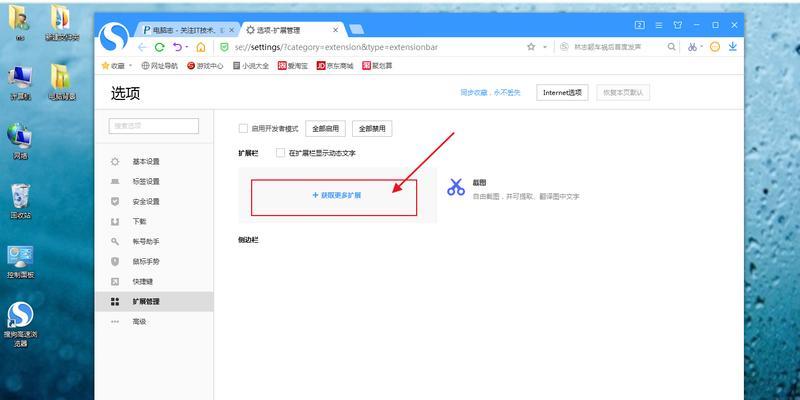800x400 pixels.
Task: Click the settings search input box
Action: (x=154, y=126)
